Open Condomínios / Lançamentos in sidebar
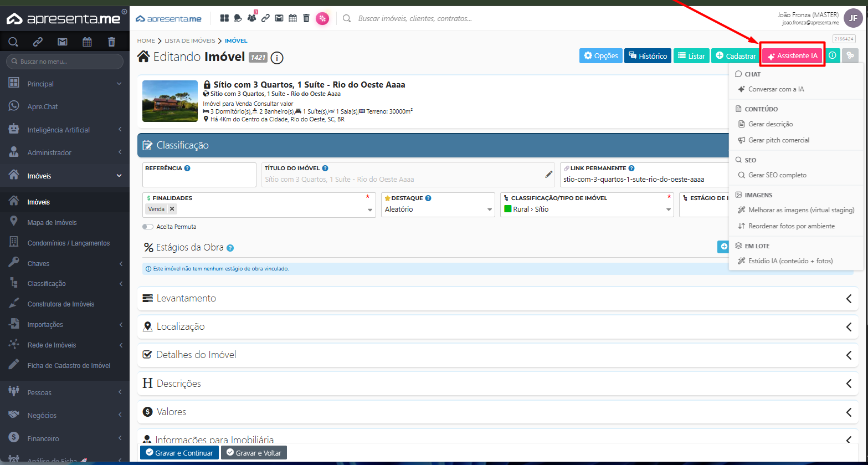 click(x=69, y=243)
